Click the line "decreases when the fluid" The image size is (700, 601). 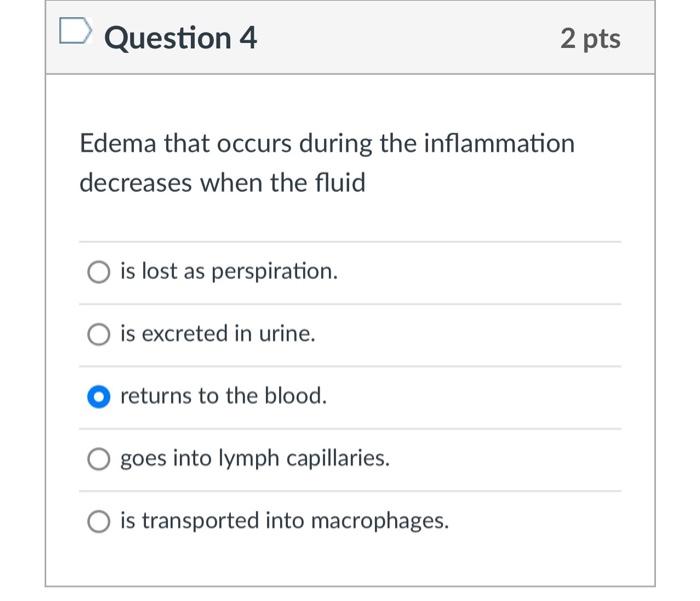click(222, 184)
